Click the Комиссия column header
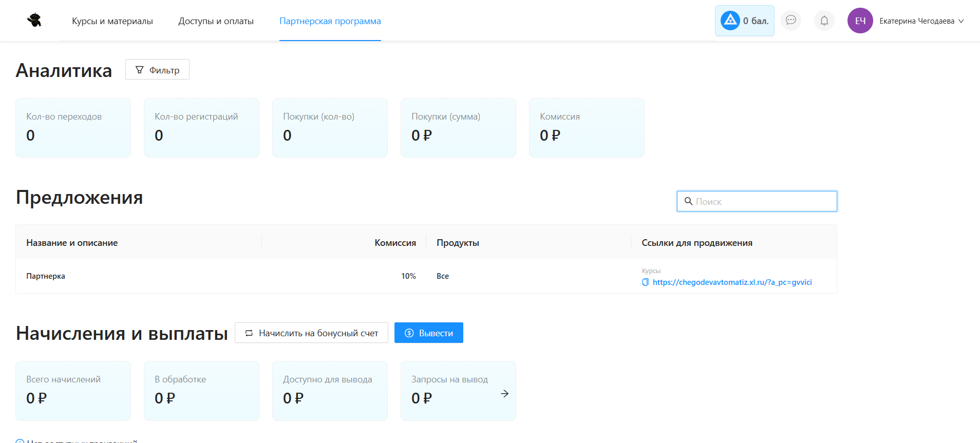This screenshot has width=980, height=443. (x=395, y=243)
